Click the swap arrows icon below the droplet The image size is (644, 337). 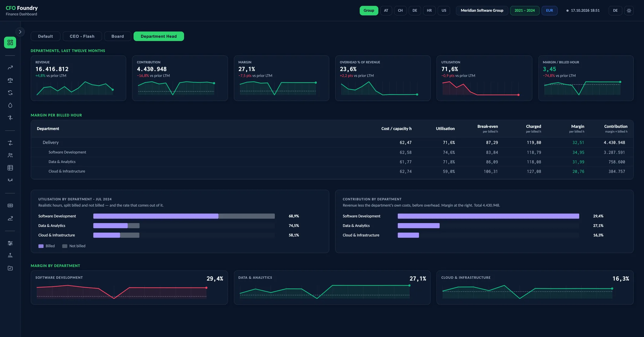(10, 117)
